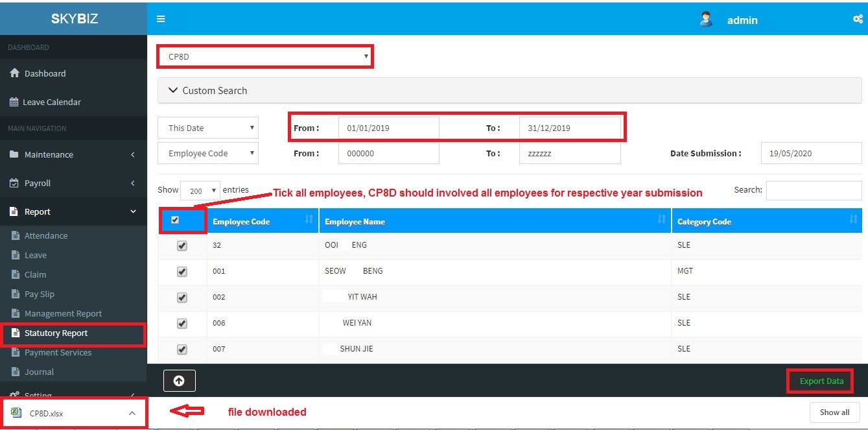Open Statutory Report in sidebar
The image size is (868, 430).
click(x=56, y=333)
